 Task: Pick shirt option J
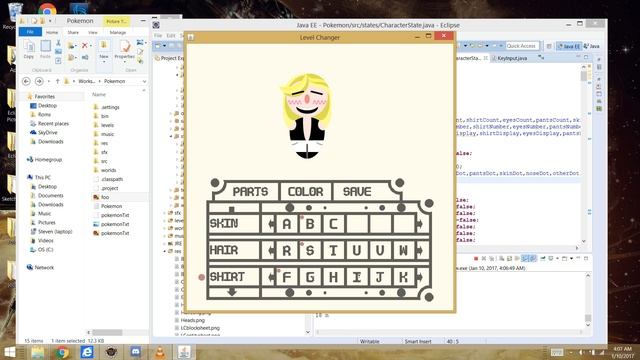[380, 277]
